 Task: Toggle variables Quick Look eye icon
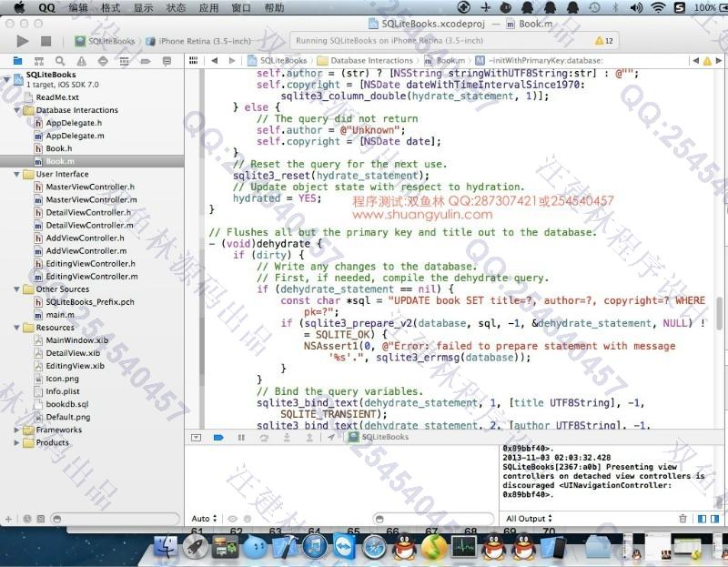tap(232, 518)
